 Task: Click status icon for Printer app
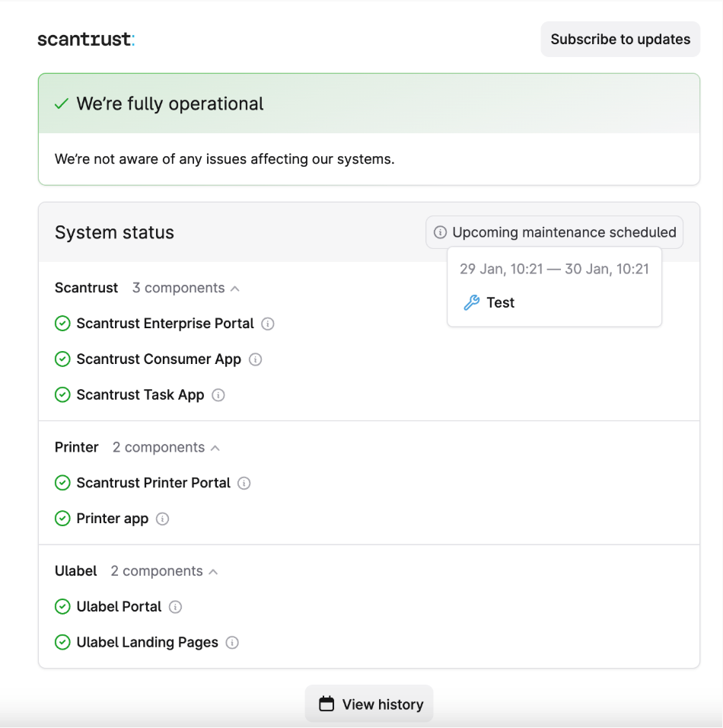62,518
